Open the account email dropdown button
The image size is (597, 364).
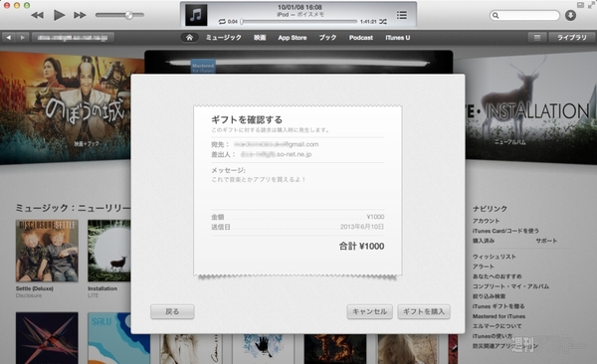coord(73,38)
